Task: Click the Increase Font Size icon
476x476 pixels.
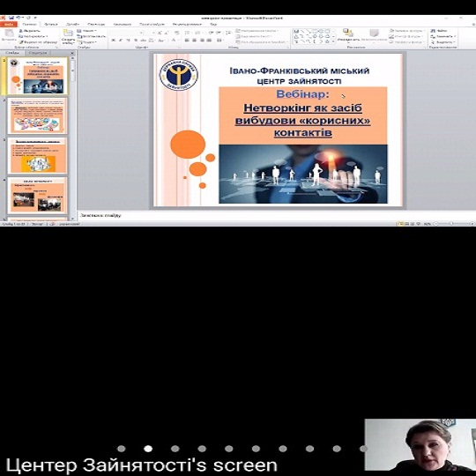Action: [160, 33]
